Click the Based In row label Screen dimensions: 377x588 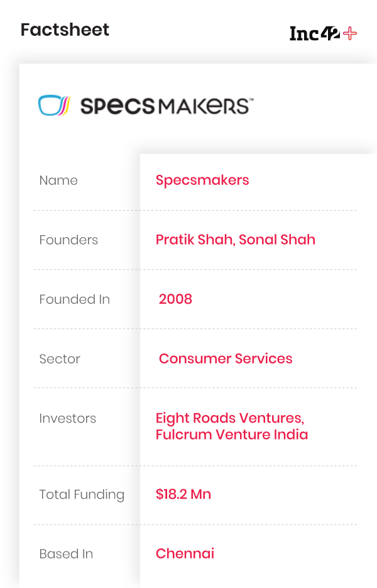pos(66,554)
